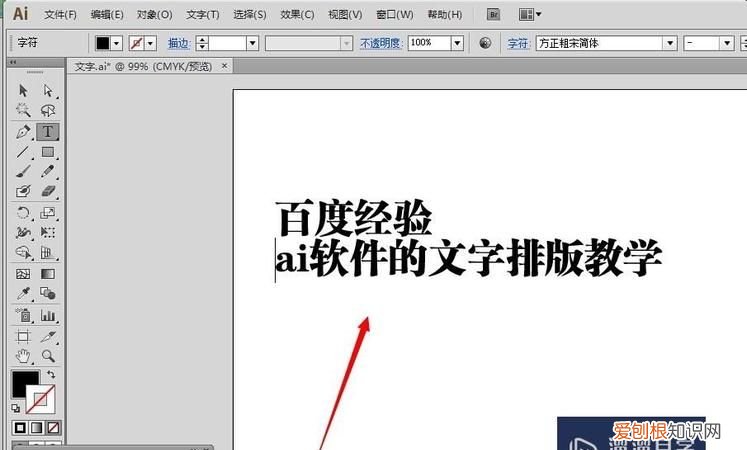Open the arrange documents dropdown

click(530, 15)
